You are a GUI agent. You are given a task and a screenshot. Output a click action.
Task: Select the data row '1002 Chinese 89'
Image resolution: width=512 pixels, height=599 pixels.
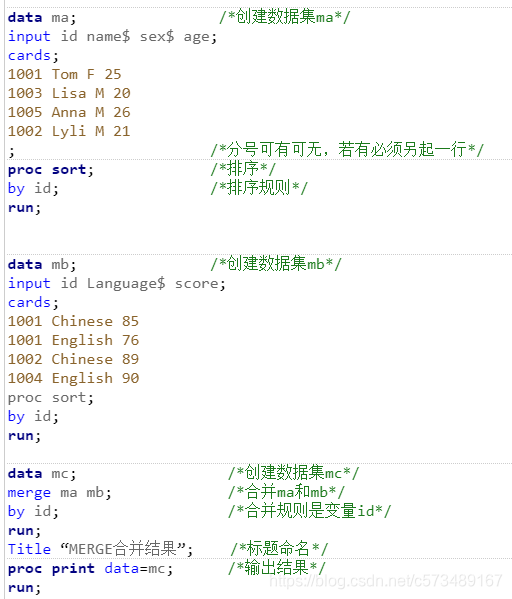tap(73, 359)
